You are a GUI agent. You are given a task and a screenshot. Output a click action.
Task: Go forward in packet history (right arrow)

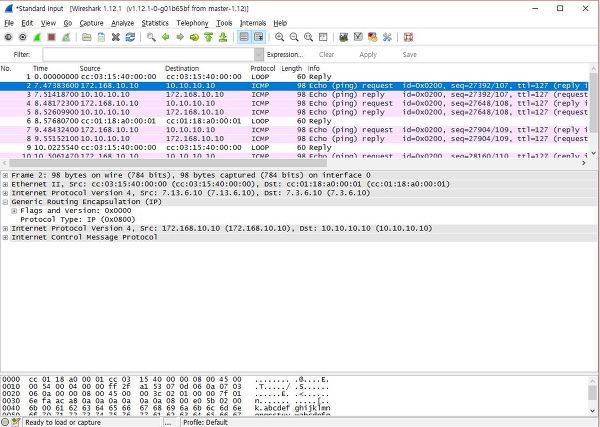180,37
